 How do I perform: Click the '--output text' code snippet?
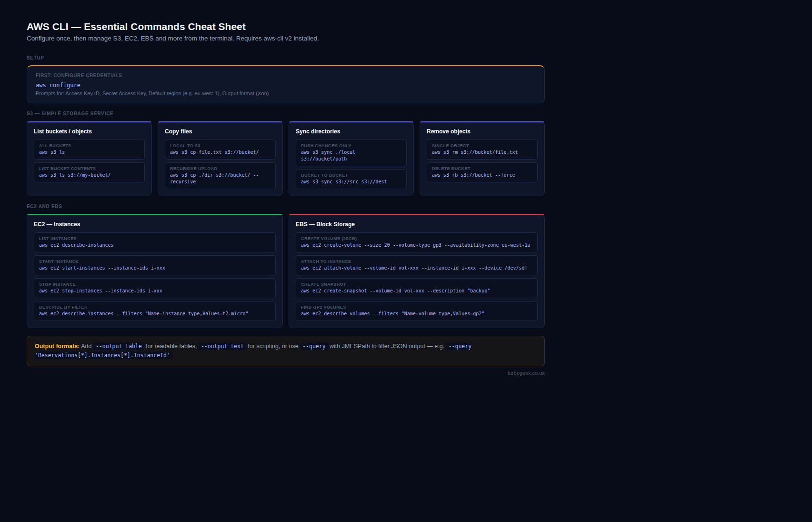[x=222, y=346]
